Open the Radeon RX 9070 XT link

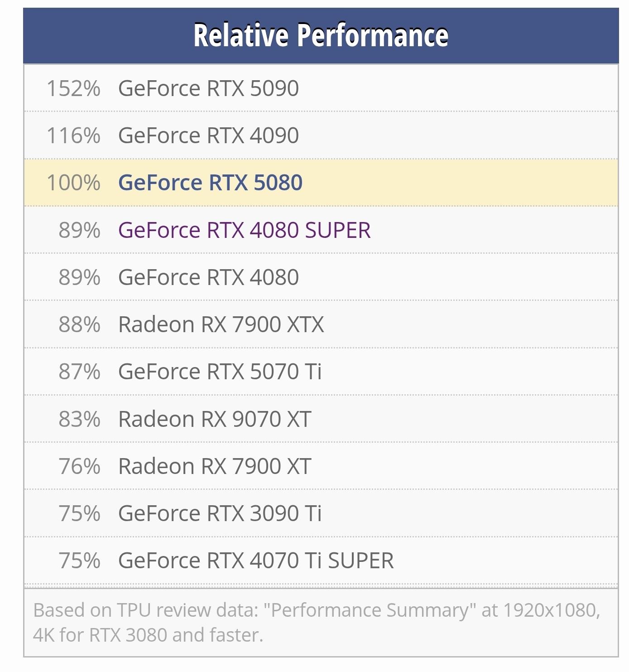[215, 419]
